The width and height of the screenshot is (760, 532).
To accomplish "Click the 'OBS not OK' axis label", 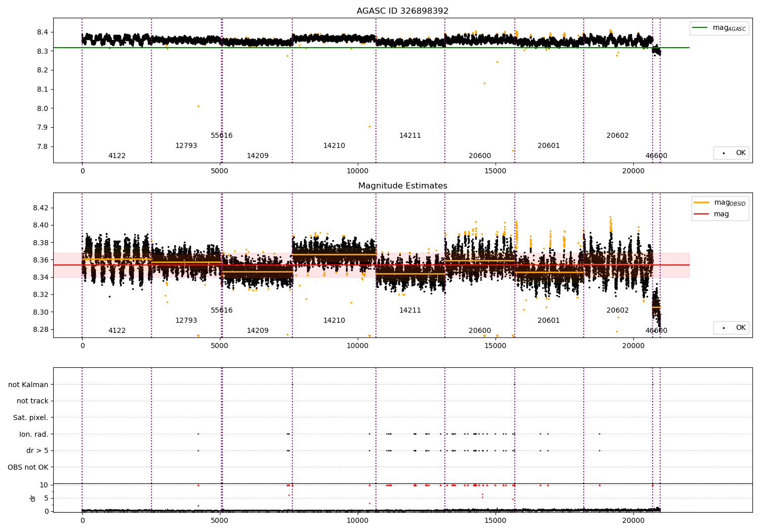I will tap(28, 467).
